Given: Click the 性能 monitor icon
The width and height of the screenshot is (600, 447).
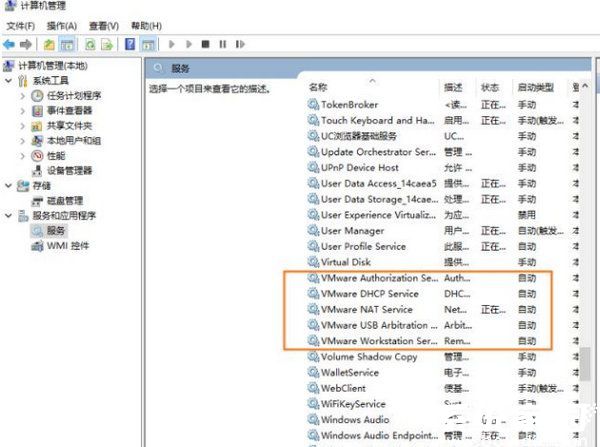Looking at the screenshot, I should [37, 156].
